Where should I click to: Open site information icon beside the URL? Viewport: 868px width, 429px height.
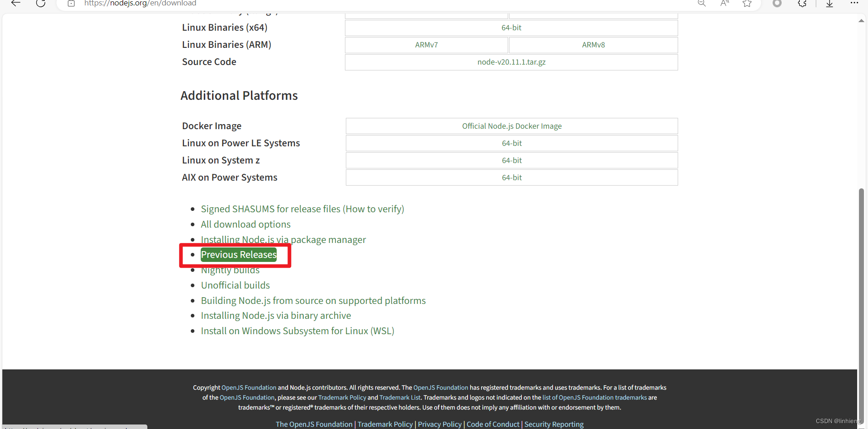71,4
